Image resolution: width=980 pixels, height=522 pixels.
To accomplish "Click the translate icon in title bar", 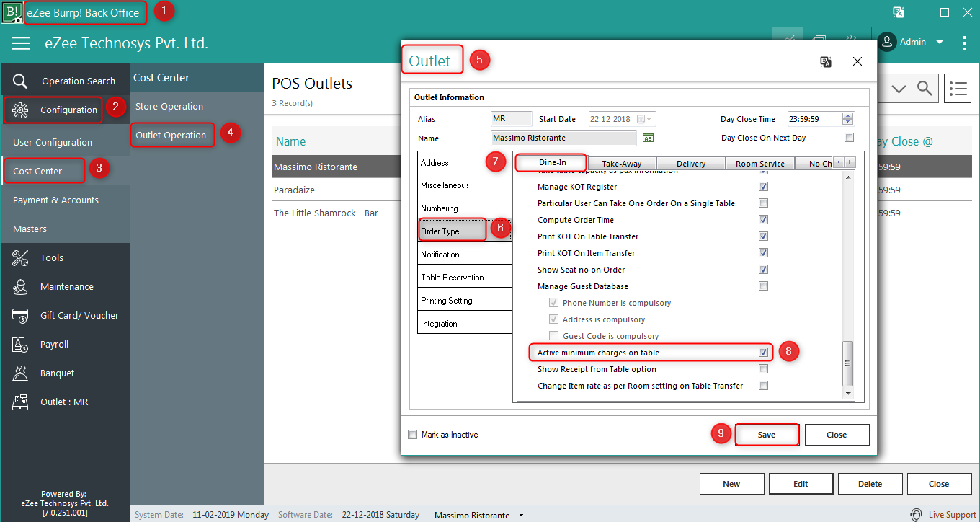I will [x=899, y=12].
